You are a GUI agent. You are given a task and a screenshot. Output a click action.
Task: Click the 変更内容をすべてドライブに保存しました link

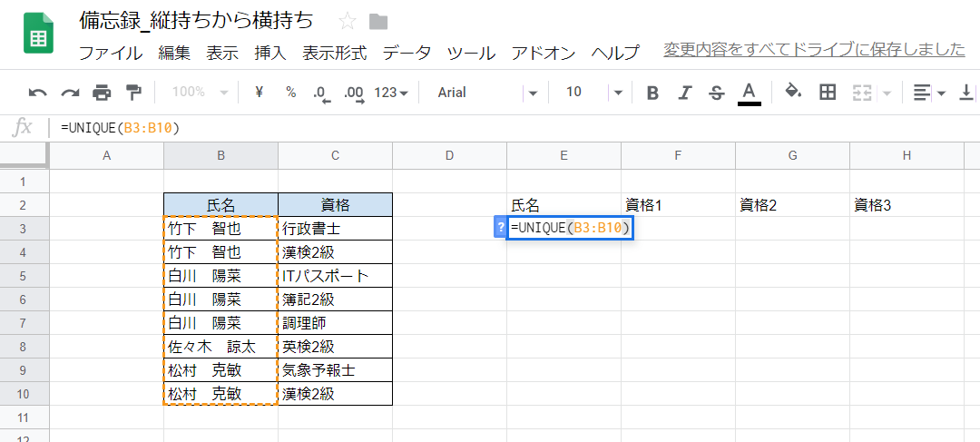(x=814, y=50)
